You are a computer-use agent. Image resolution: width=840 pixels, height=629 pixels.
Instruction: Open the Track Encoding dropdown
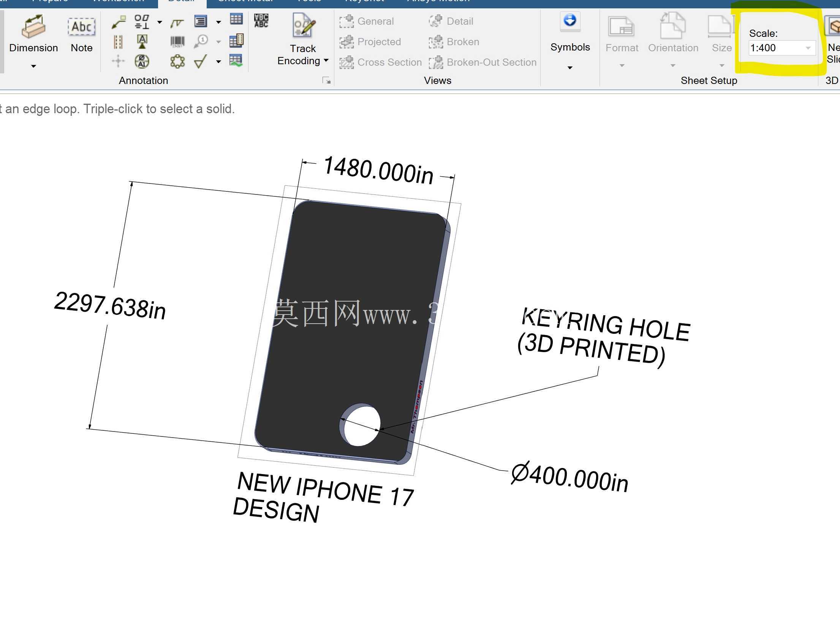[326, 60]
